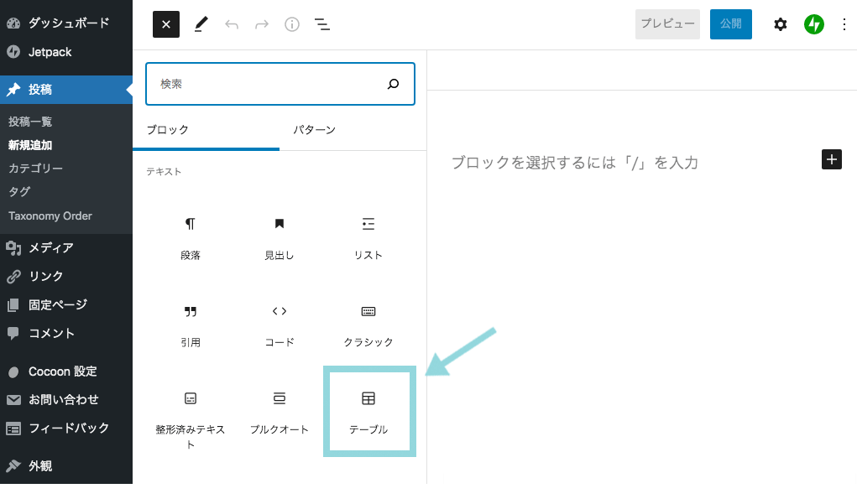
Task: Insert the クラシック classic block
Action: pos(368,326)
